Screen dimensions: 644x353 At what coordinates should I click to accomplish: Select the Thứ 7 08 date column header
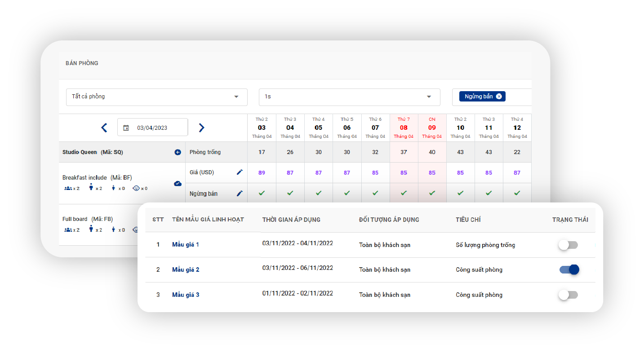404,128
